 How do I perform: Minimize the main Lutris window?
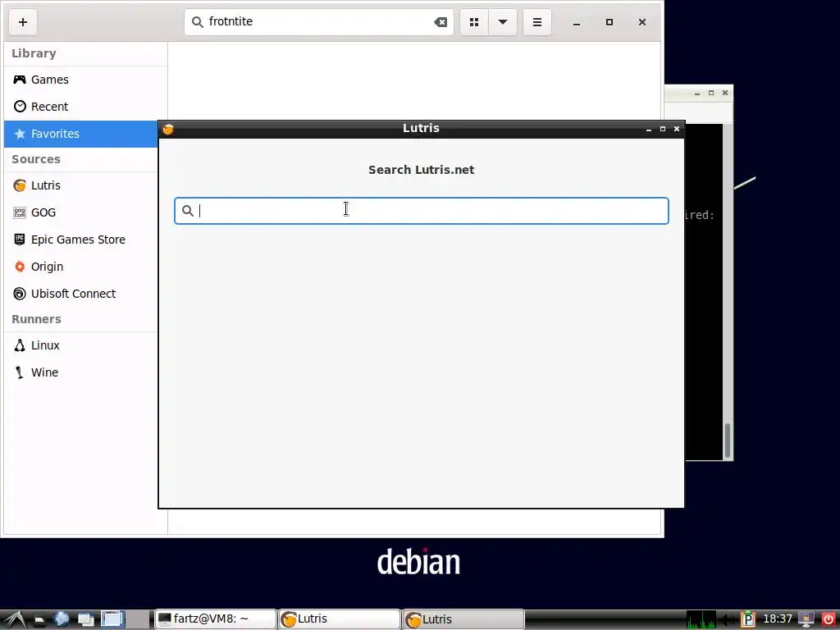(577, 22)
